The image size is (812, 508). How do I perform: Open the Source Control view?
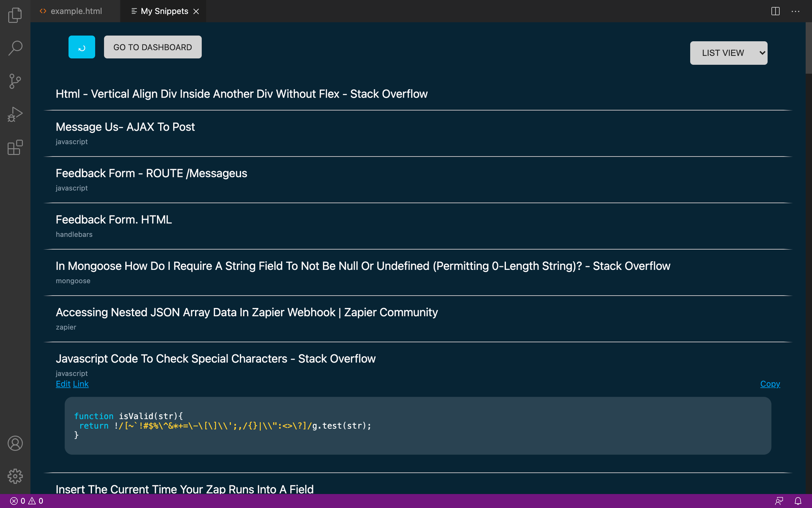point(15,81)
